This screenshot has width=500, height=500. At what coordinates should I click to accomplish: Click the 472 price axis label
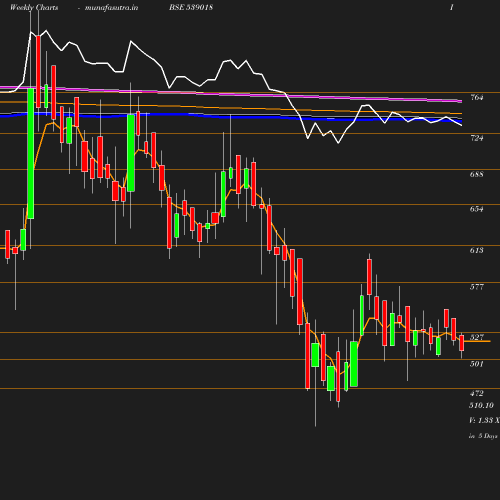pos(477,393)
